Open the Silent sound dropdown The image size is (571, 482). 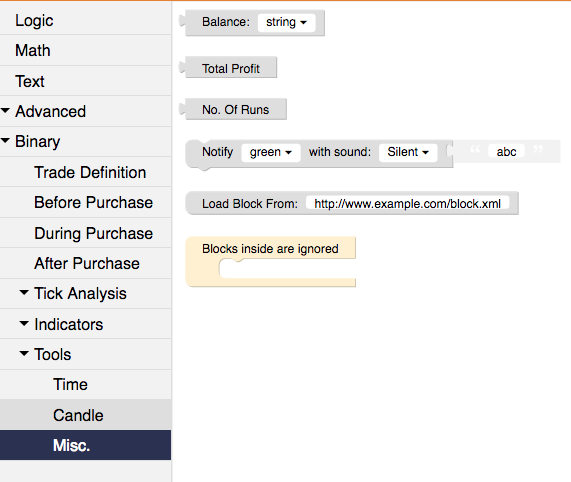[x=408, y=152]
